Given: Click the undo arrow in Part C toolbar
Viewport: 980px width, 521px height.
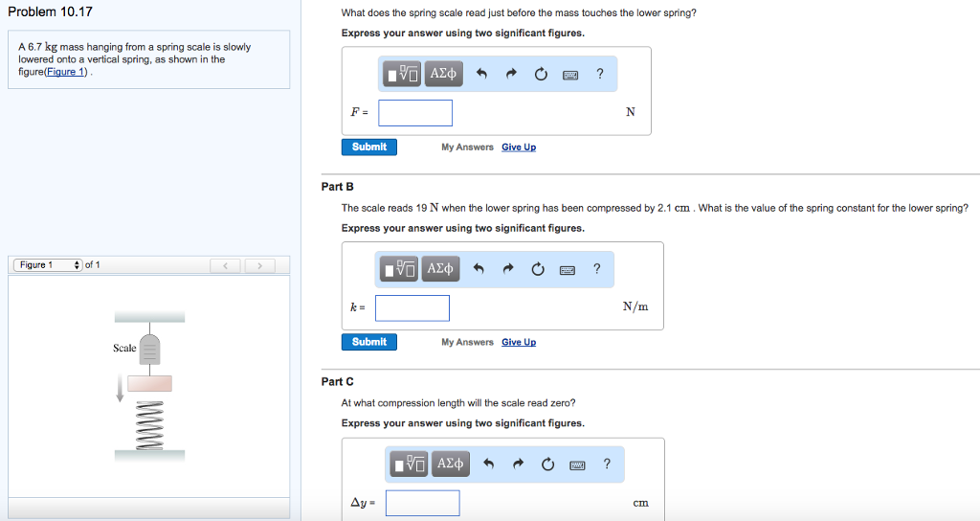Looking at the screenshot, I should coord(489,464).
